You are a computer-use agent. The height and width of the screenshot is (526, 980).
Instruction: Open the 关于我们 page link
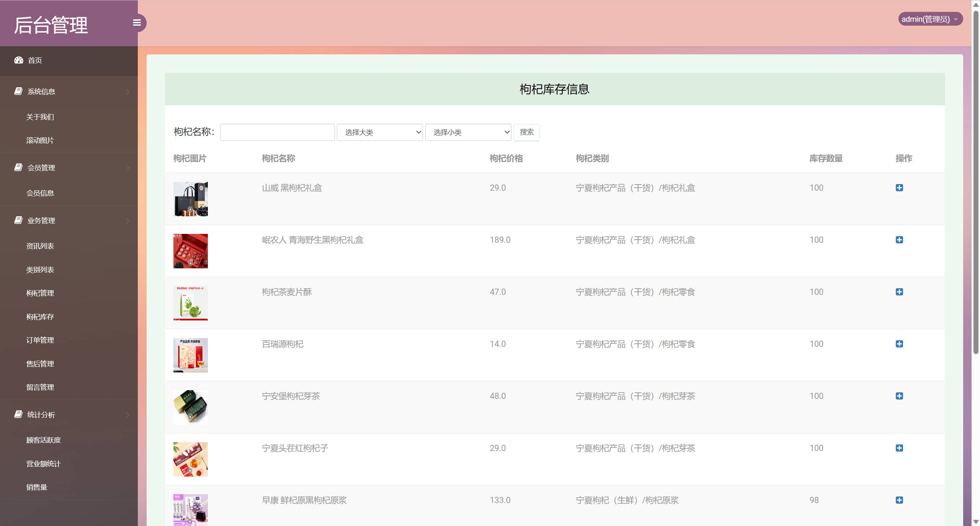(40, 116)
